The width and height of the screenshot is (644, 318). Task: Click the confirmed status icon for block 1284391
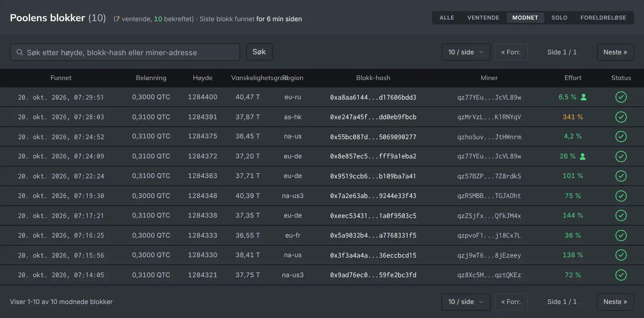click(621, 117)
